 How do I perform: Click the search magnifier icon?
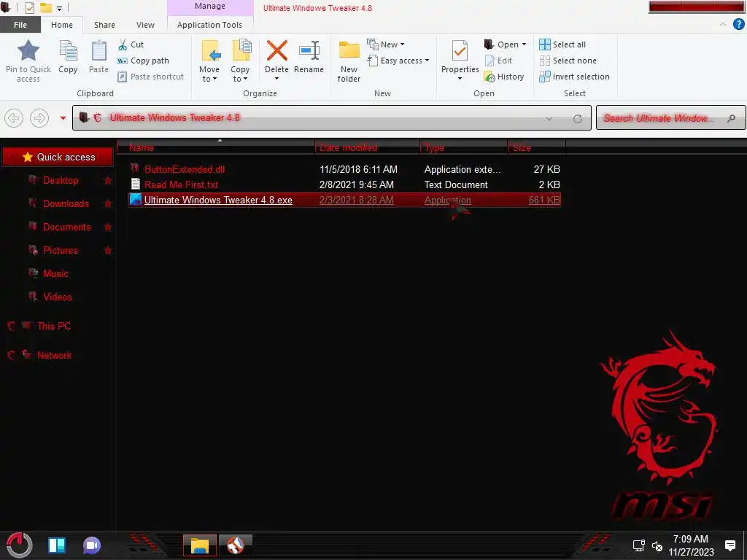coord(731,118)
